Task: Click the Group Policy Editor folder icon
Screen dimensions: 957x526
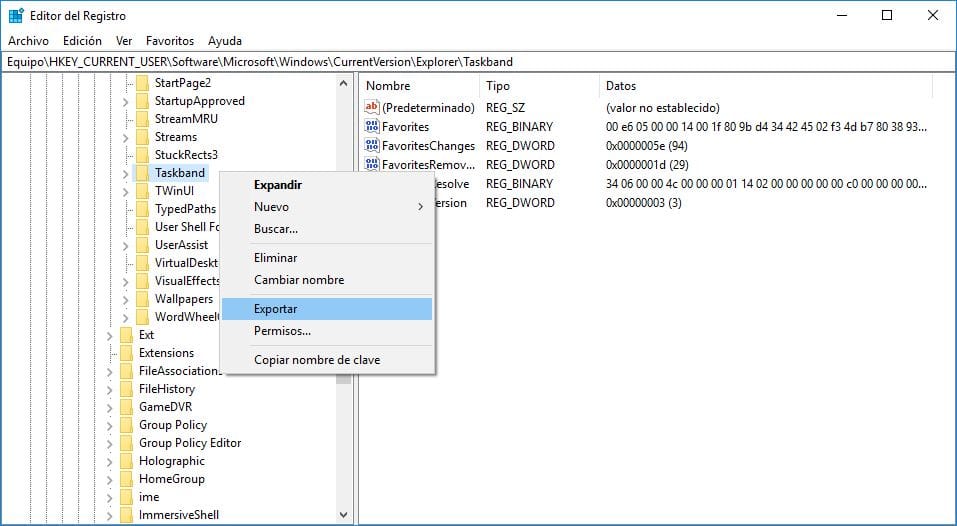Action: pos(126,443)
